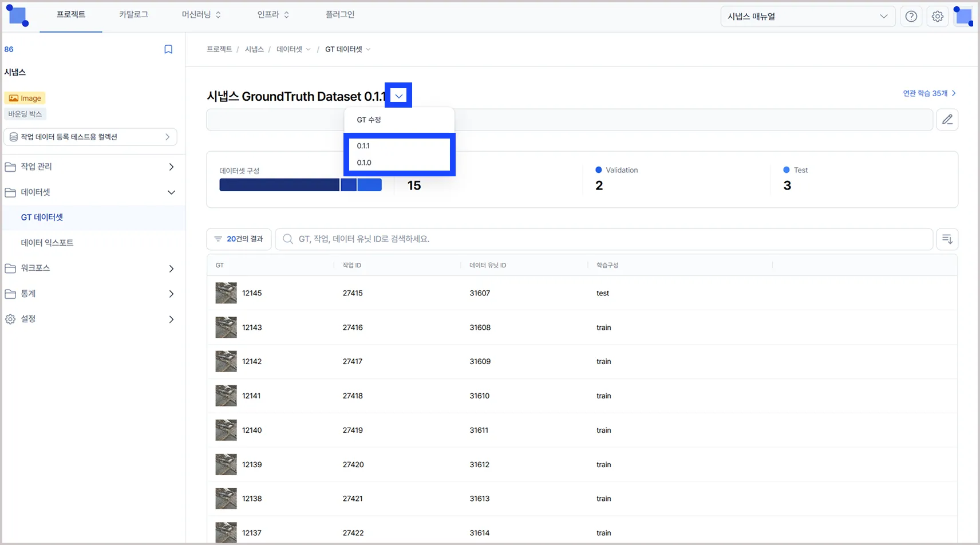Switch to the 플러그인 tab
The width and height of the screenshot is (980, 545).
pos(340,14)
